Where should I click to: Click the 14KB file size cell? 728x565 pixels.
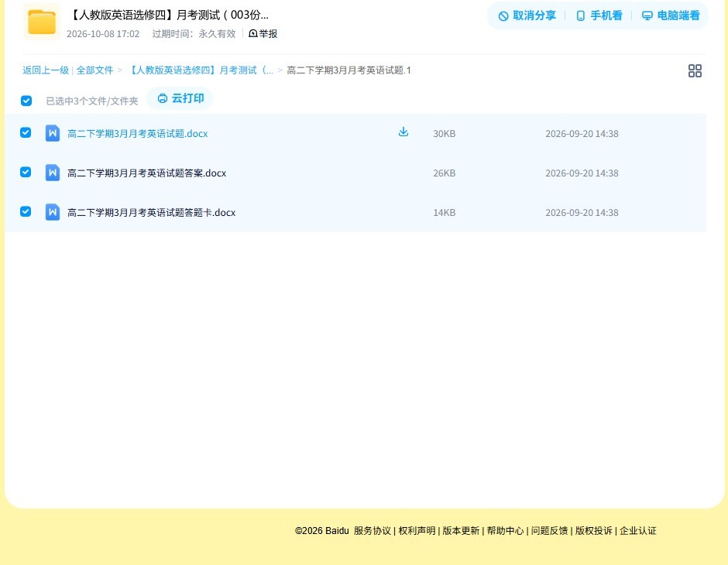445,212
